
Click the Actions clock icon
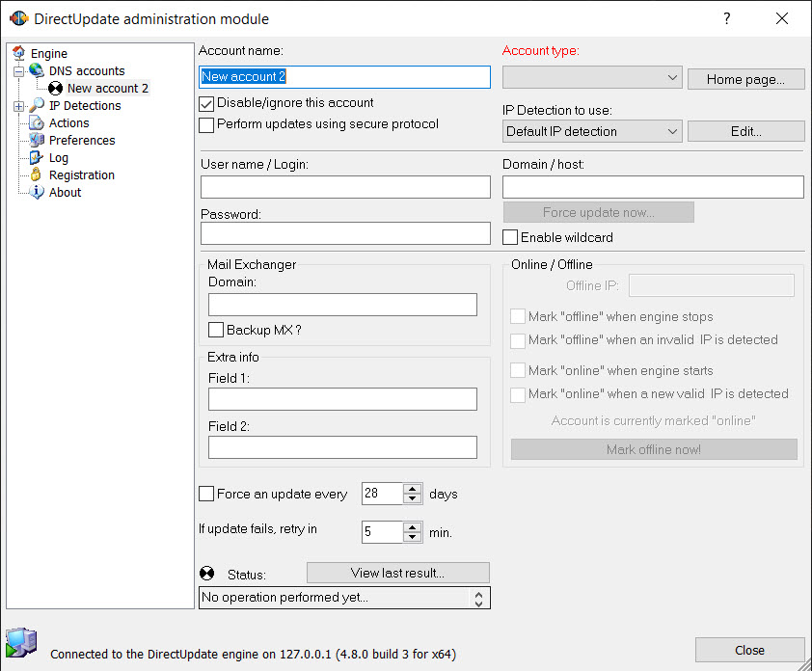37,122
